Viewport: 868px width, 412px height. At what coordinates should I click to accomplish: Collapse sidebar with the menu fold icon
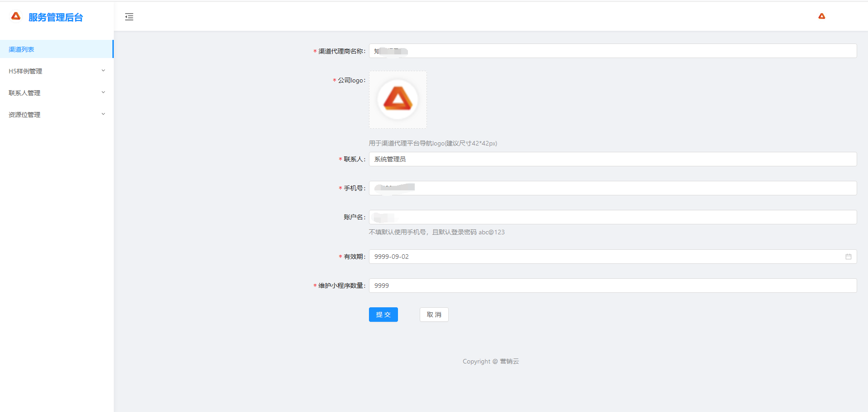coord(129,17)
